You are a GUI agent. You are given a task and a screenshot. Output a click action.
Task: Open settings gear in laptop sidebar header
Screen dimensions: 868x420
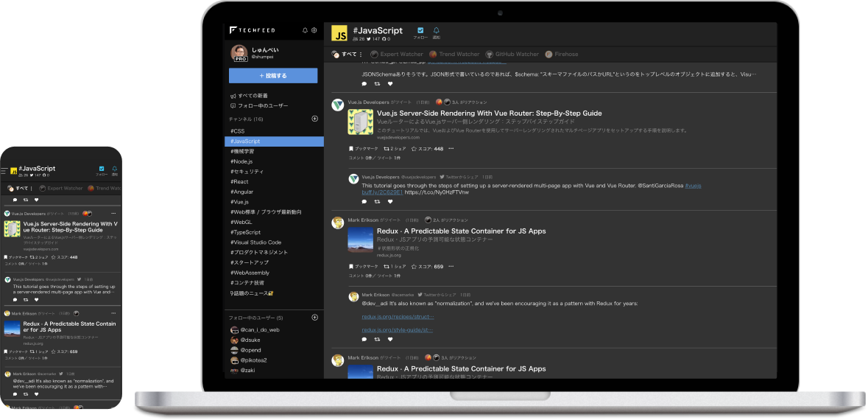pos(314,30)
